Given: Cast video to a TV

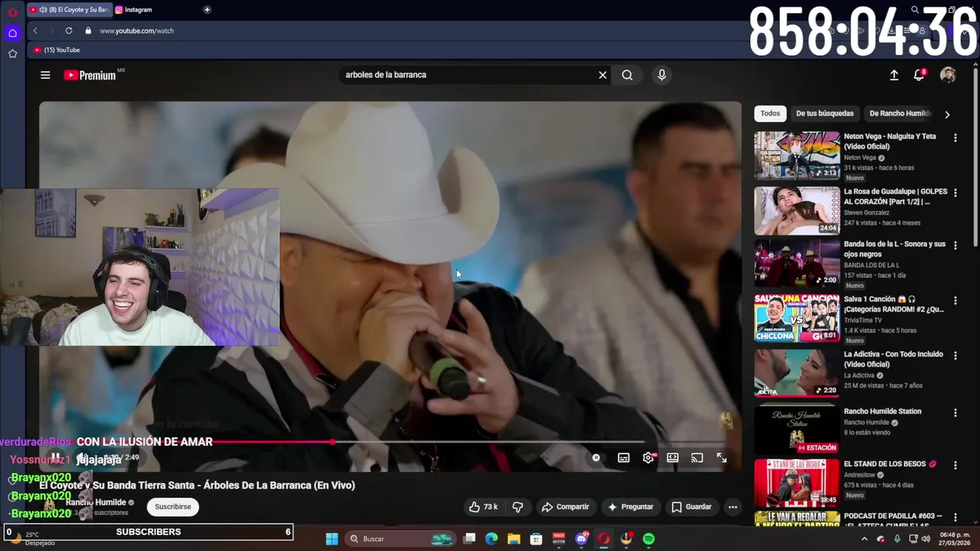Looking at the screenshot, I should [x=697, y=458].
